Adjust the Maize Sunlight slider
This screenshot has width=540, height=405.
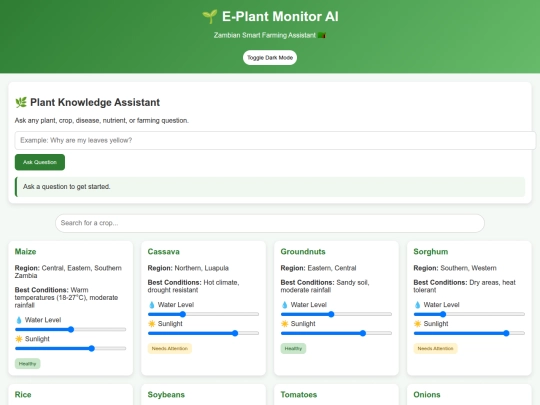[70, 349]
